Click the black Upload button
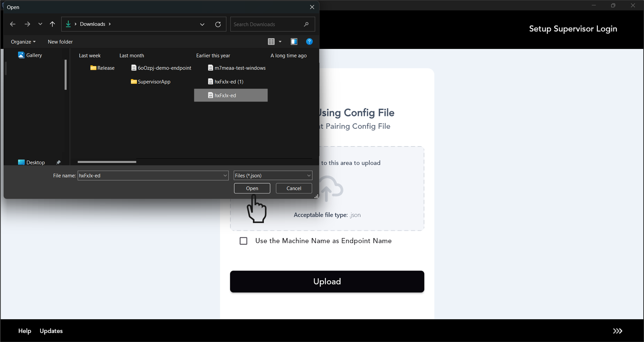 coord(327,282)
